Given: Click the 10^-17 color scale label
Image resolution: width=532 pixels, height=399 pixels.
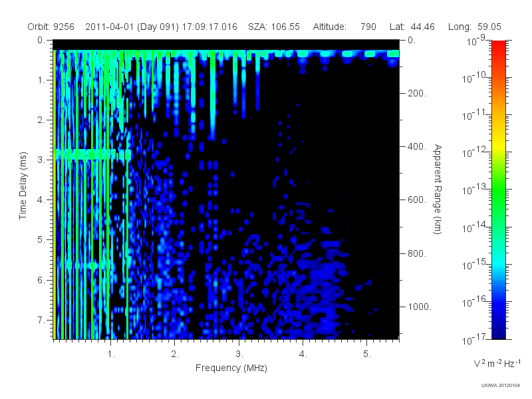Looking at the screenshot, I should 475,339.
